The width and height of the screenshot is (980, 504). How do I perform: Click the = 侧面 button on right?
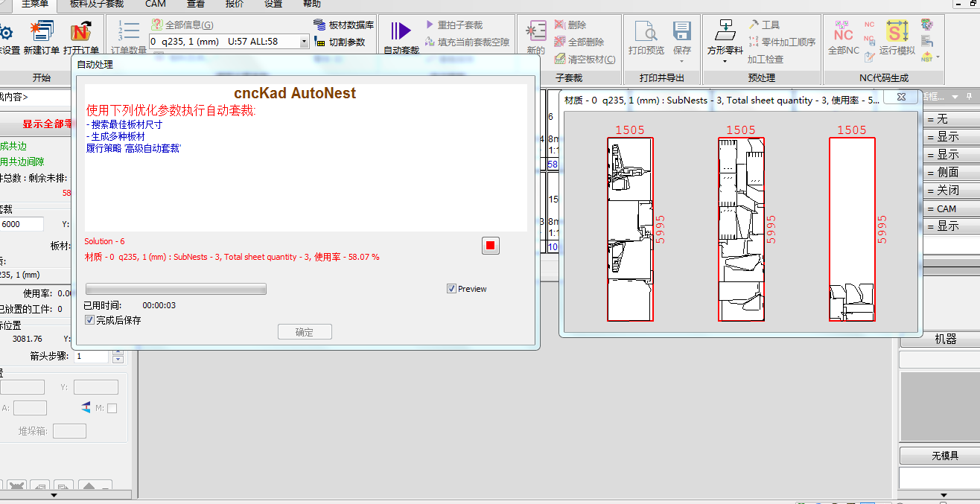(951, 173)
